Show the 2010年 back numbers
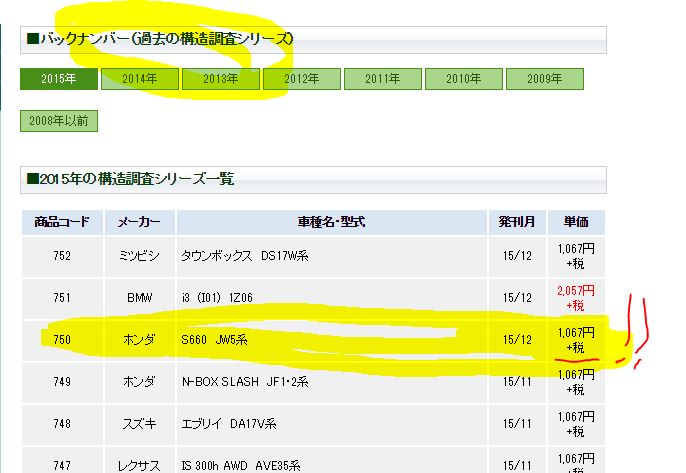 pyautogui.click(x=464, y=79)
